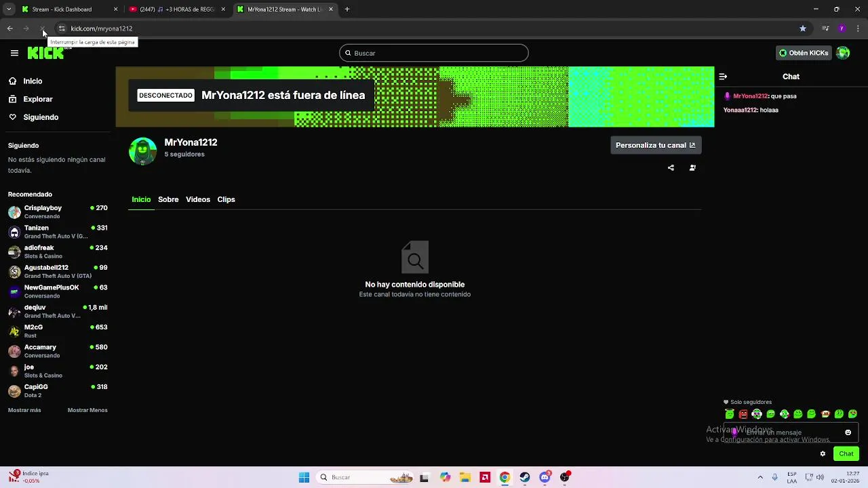Stop loading the page

(x=42, y=28)
